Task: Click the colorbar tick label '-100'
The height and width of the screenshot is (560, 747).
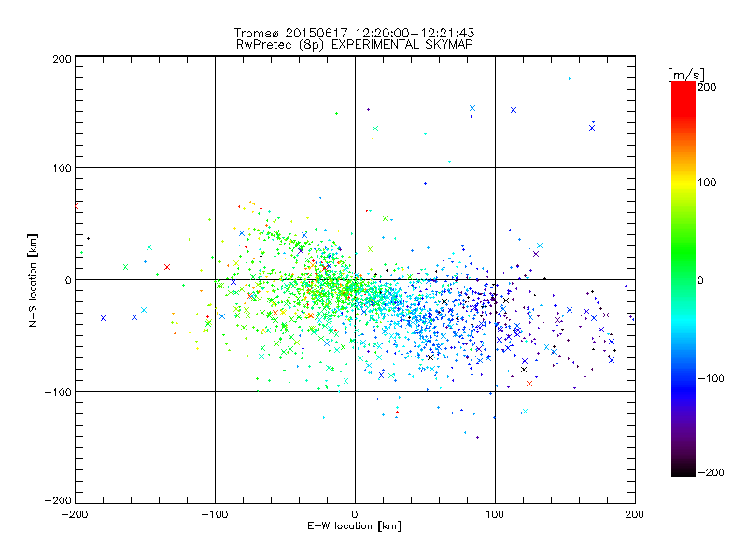Action: [x=711, y=378]
